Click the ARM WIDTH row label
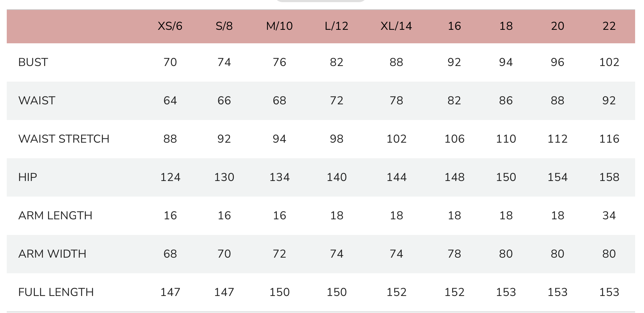 click(52, 254)
